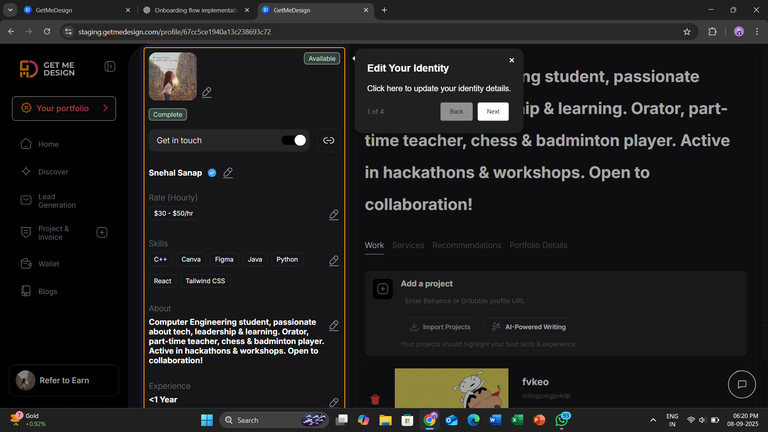This screenshot has width=768, height=432.
Task: Click Next in the onboarding tooltip
Action: pyautogui.click(x=493, y=112)
